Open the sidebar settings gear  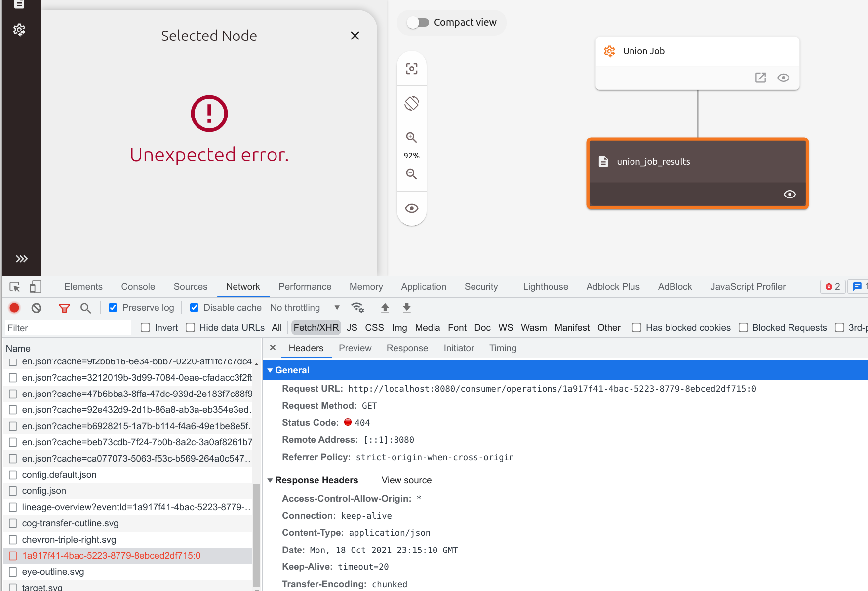pos(19,30)
